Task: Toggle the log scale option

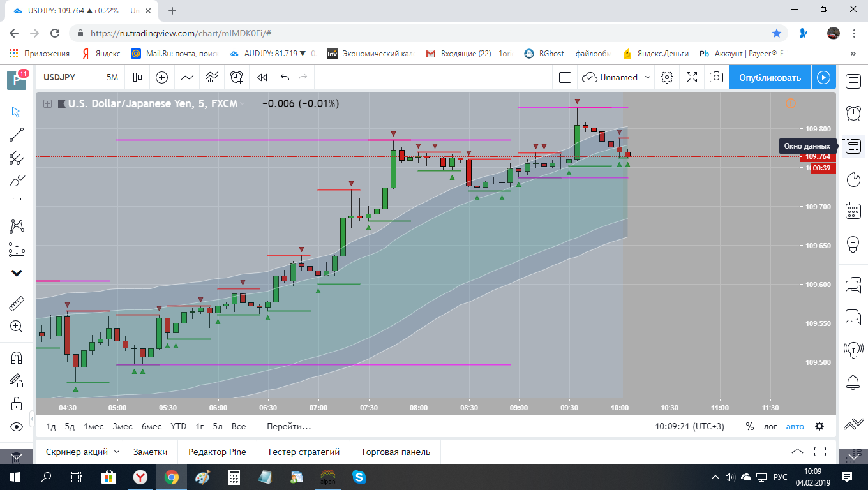Action: (x=770, y=427)
